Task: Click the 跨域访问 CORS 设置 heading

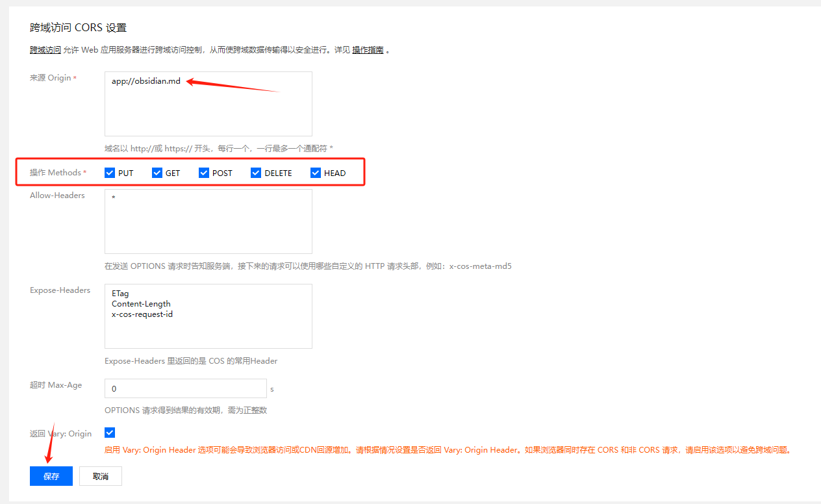Action: point(77,27)
